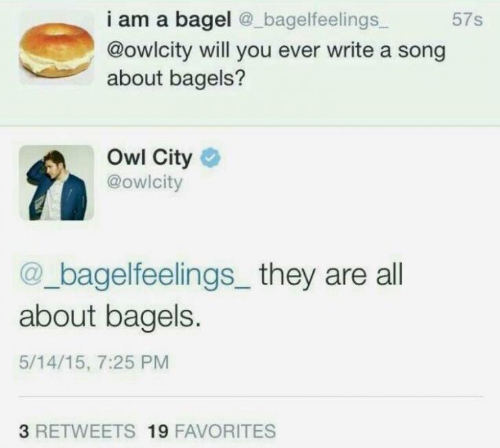Image resolution: width=500 pixels, height=448 pixels.
Task: Open Owl City's profile photo
Action: [56, 182]
